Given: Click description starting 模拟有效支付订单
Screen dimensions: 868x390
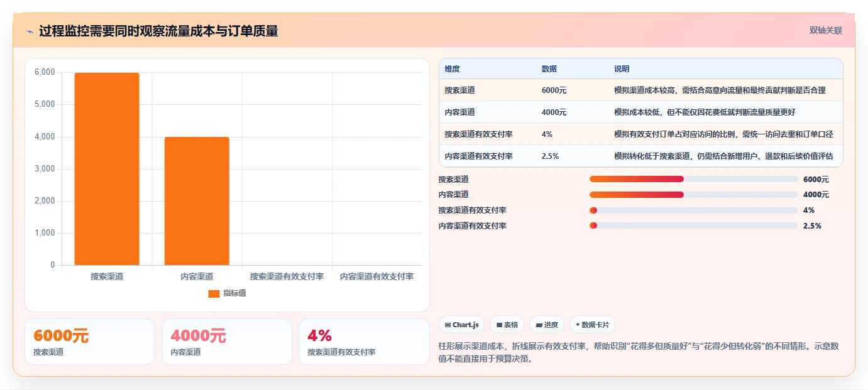Looking at the screenshot, I should [x=723, y=134].
